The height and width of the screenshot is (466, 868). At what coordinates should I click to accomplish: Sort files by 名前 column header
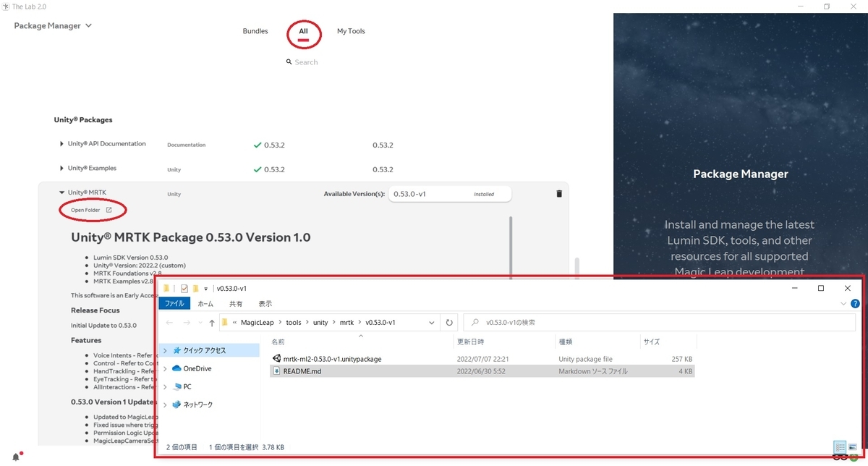pos(278,342)
